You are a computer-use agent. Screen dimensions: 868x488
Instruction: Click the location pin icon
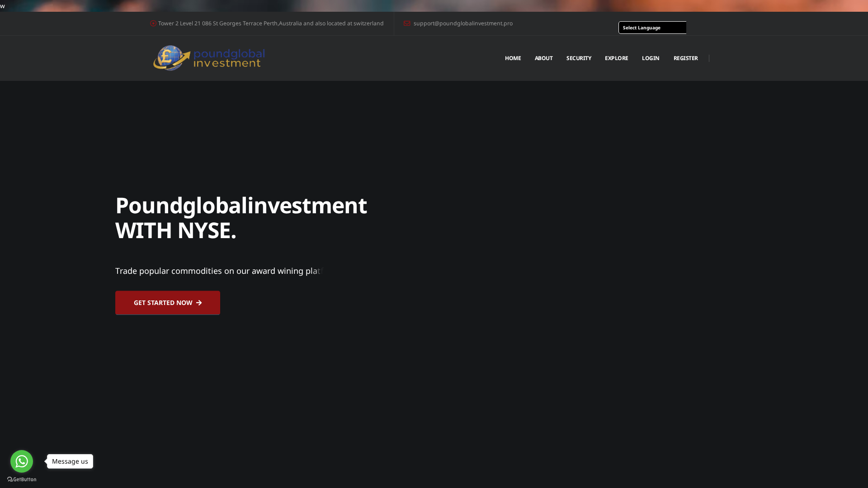point(153,23)
